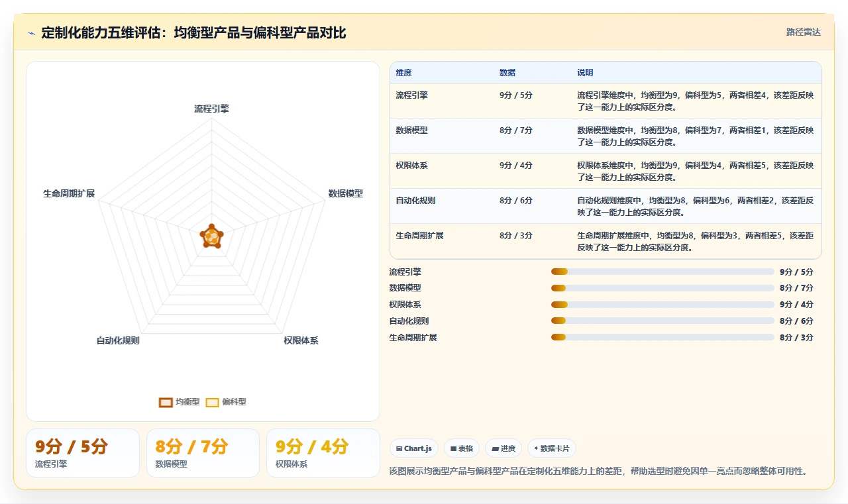848x504 pixels.
Task: Click the 进度 tag
Action: [x=503, y=448]
